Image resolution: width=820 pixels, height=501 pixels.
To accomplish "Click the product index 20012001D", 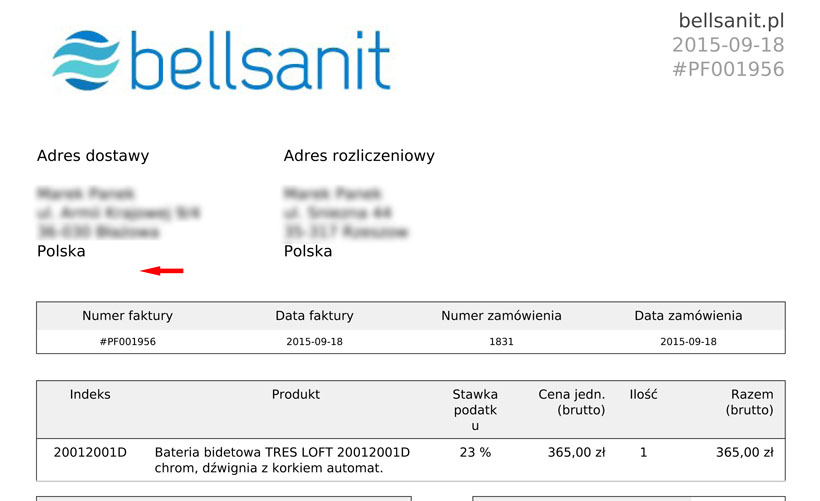I will tap(90, 452).
